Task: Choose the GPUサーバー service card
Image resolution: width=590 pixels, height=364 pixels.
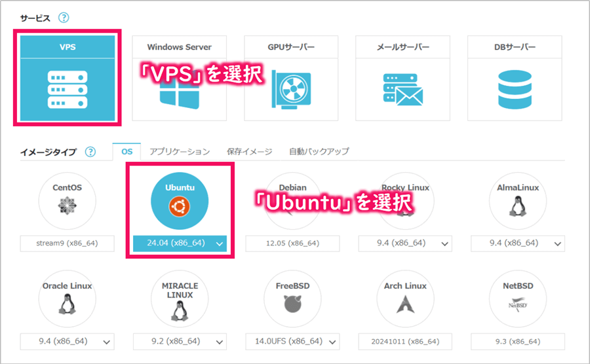Action: (x=291, y=78)
